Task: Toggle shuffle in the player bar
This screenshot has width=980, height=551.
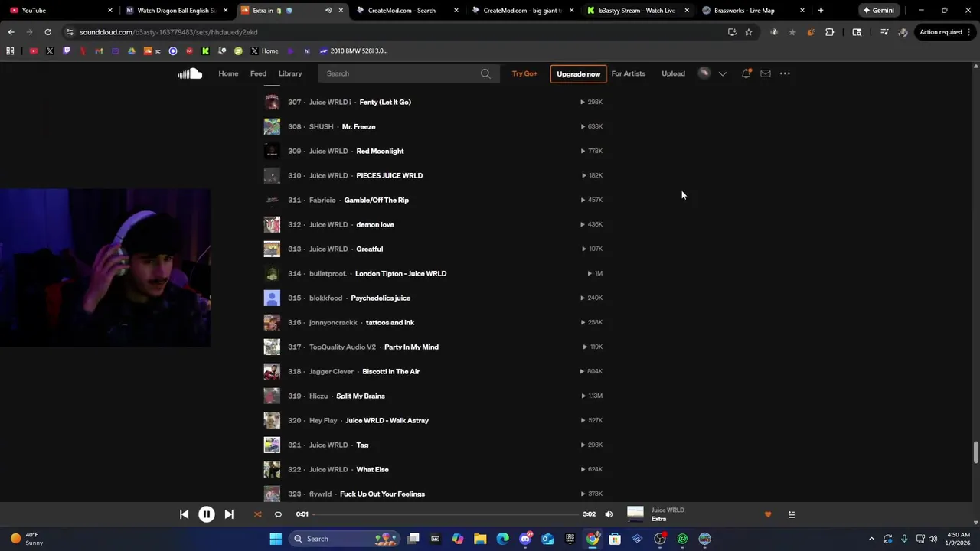Action: coord(257,514)
